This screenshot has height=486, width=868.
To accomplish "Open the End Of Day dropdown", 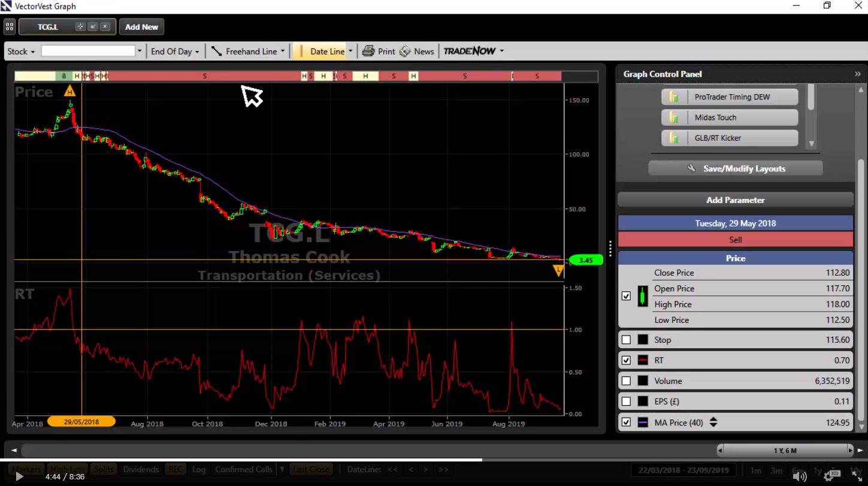I will pyautogui.click(x=175, y=52).
